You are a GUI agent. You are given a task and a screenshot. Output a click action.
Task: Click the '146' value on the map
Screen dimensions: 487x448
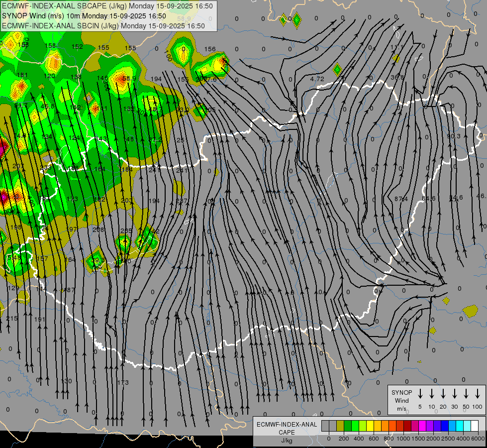click(102, 78)
